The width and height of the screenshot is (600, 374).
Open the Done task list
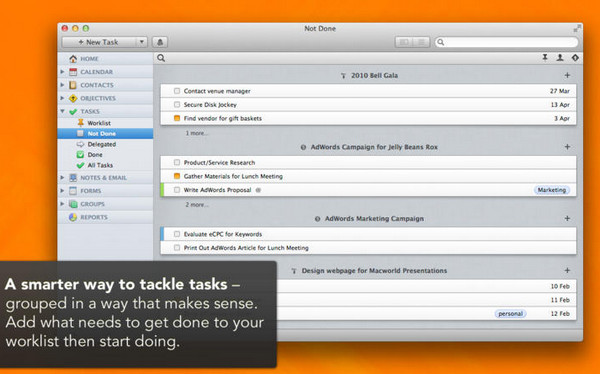click(x=105, y=155)
